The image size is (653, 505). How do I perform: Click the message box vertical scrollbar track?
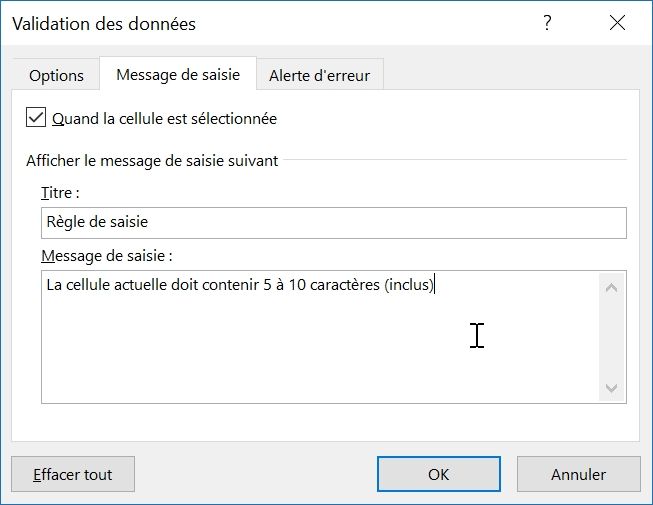[x=612, y=338]
